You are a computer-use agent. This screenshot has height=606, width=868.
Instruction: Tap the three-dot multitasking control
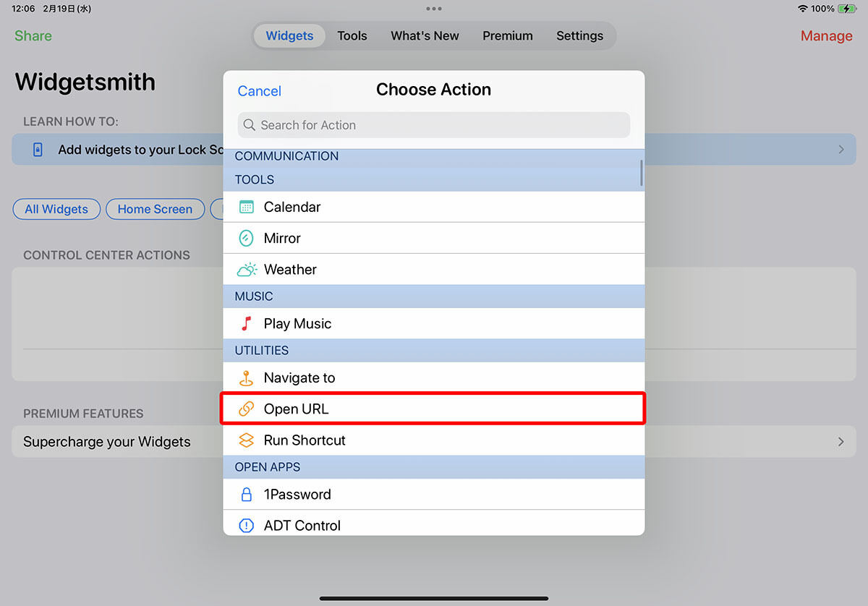tap(434, 9)
